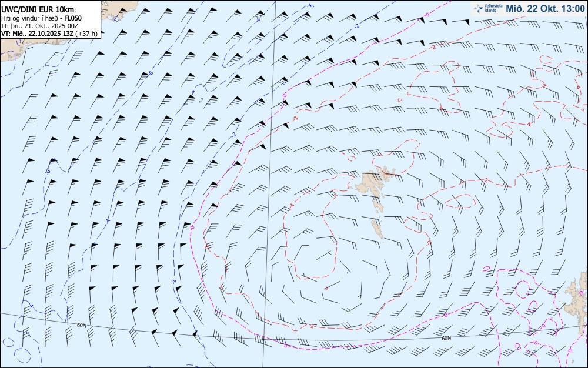This screenshot has height=368, width=588.
Task: Click the Veðurstofa Íslands logo
Action: click(487, 8)
